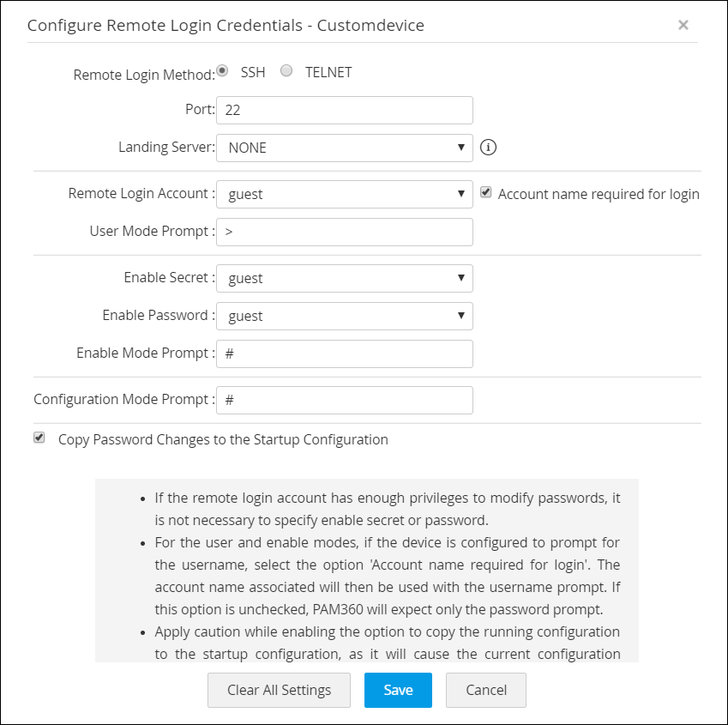Cancel the credentials configuration
728x725 pixels.
point(486,690)
